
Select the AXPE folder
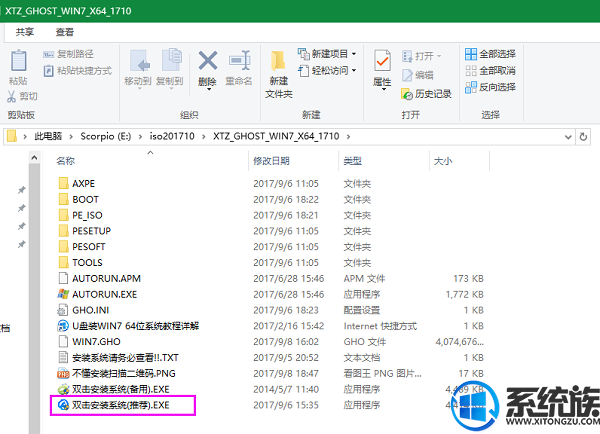pyautogui.click(x=77, y=184)
